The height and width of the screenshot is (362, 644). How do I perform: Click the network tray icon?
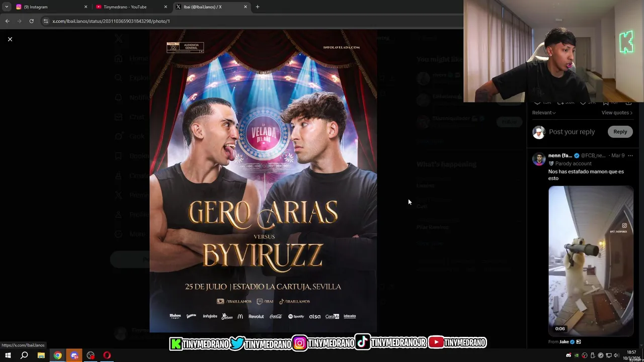tap(609, 355)
